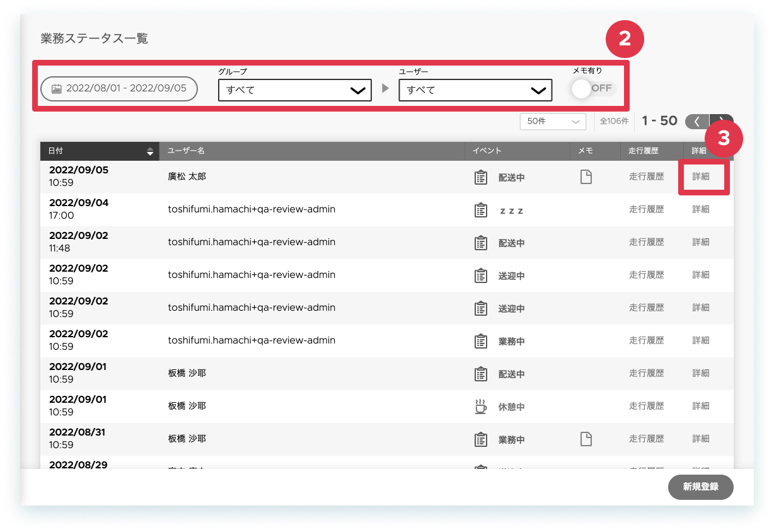Click user name 廣松 太郎

187,177
